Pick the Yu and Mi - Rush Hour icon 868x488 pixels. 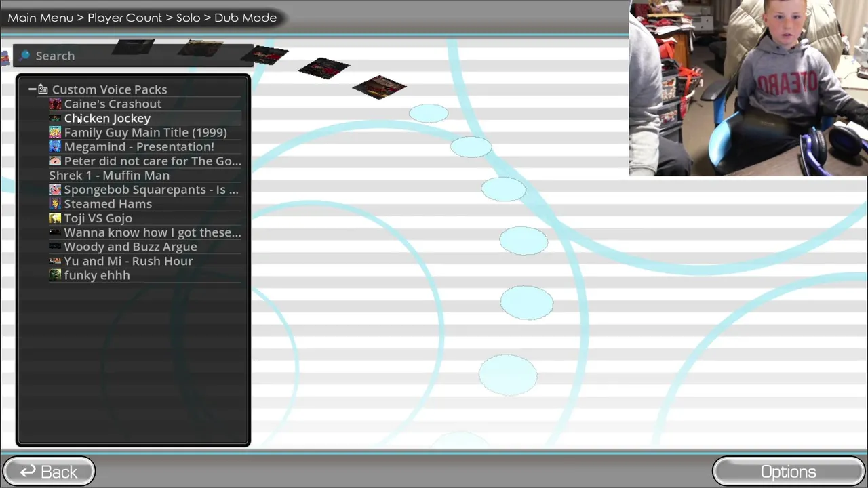pyautogui.click(x=55, y=261)
